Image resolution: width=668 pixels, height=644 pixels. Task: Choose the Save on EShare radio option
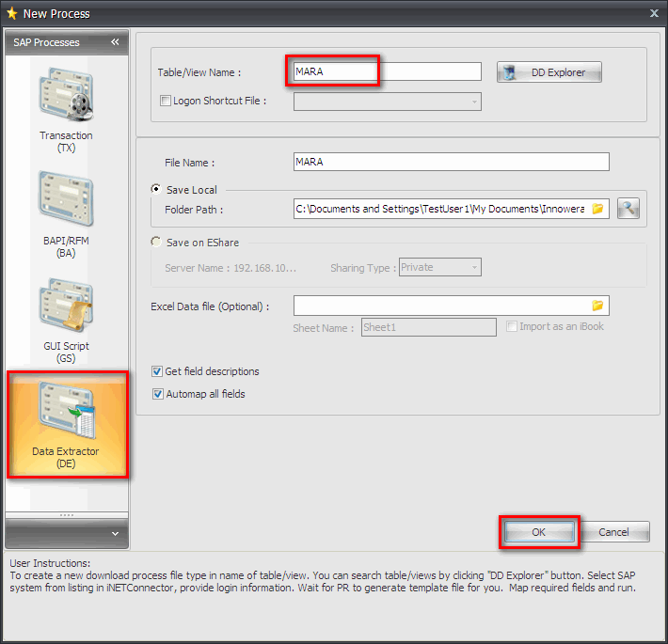tap(156, 243)
